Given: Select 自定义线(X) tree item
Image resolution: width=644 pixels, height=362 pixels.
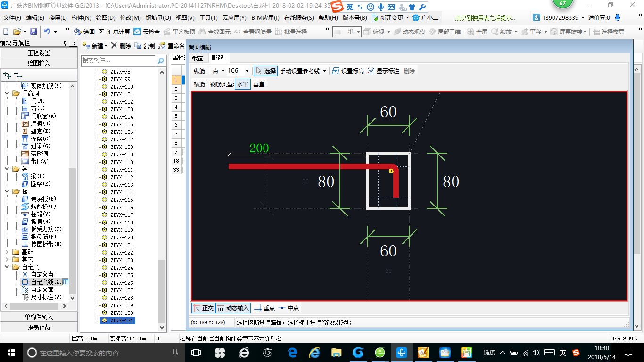Looking at the screenshot, I should tap(45, 282).
